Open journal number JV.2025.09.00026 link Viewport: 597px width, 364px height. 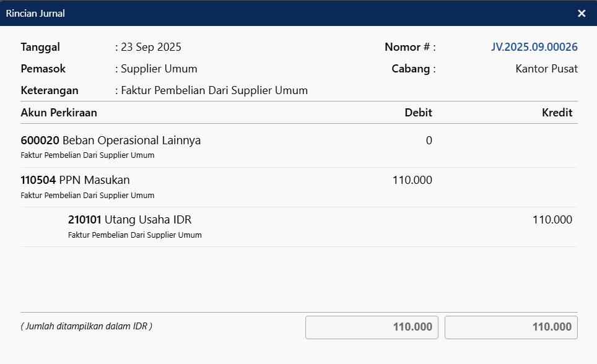[534, 47]
